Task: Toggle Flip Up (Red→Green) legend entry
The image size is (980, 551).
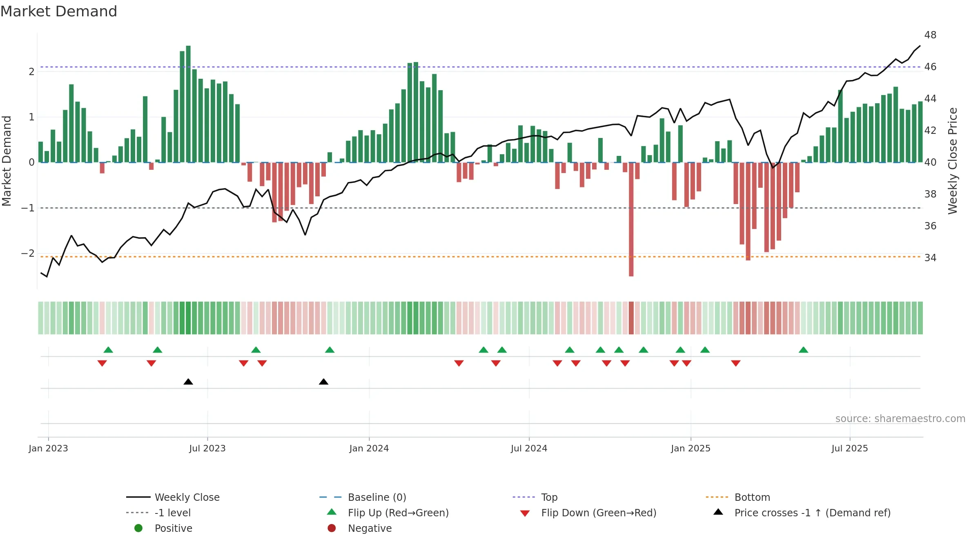Action: coord(388,513)
